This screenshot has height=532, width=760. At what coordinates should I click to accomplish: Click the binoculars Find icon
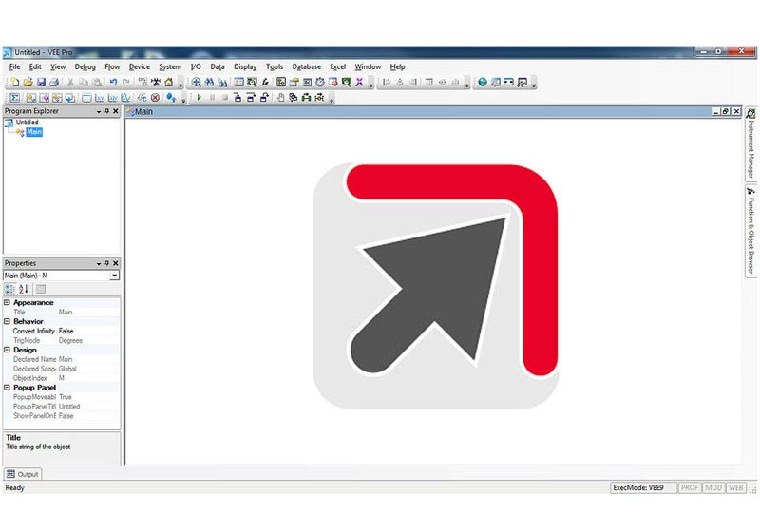pos(209,83)
